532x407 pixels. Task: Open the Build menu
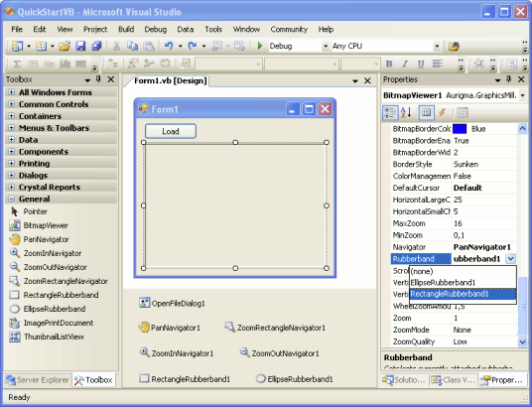(x=126, y=29)
